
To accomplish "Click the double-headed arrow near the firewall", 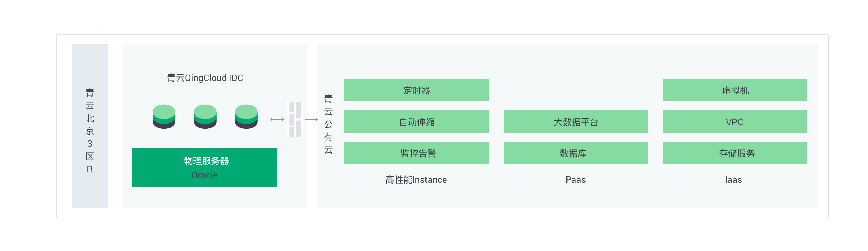I will tap(277, 120).
